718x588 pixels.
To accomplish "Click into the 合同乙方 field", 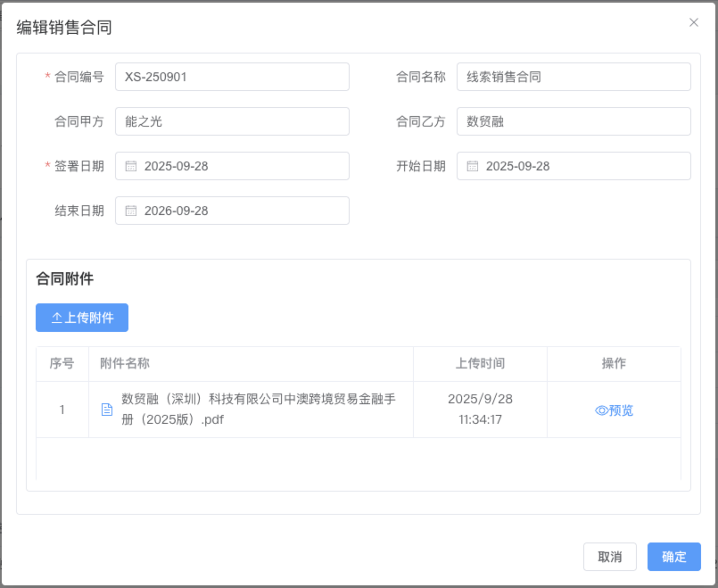I will 574,121.
